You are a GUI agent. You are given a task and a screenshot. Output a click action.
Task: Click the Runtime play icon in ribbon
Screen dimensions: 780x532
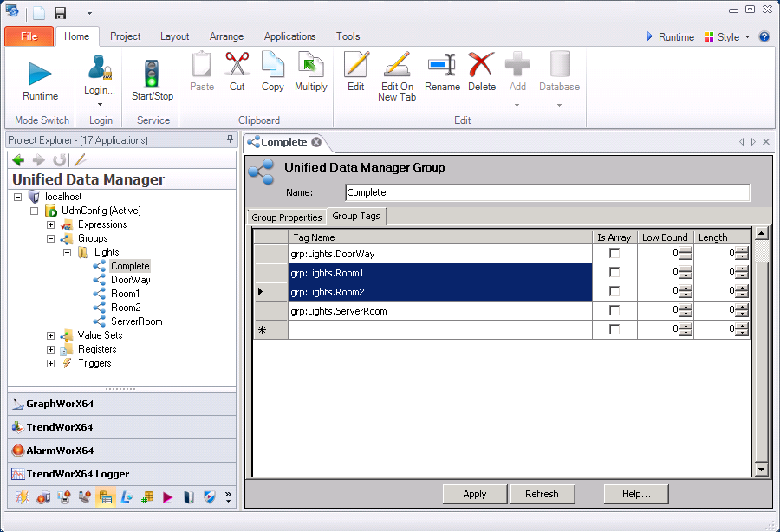point(40,73)
